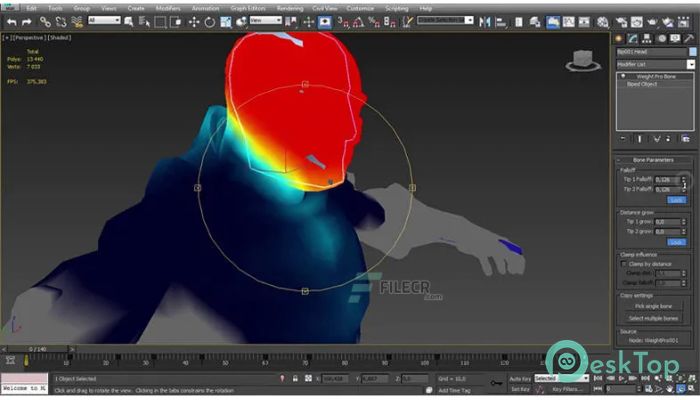Open Rendered Frame Window icon

(x=637, y=21)
